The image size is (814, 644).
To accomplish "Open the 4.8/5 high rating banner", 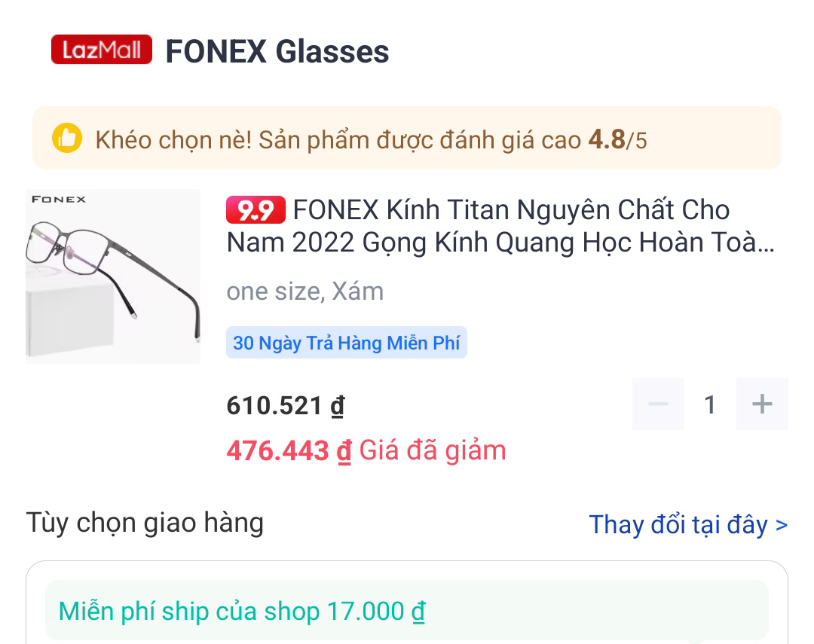I will point(407,138).
